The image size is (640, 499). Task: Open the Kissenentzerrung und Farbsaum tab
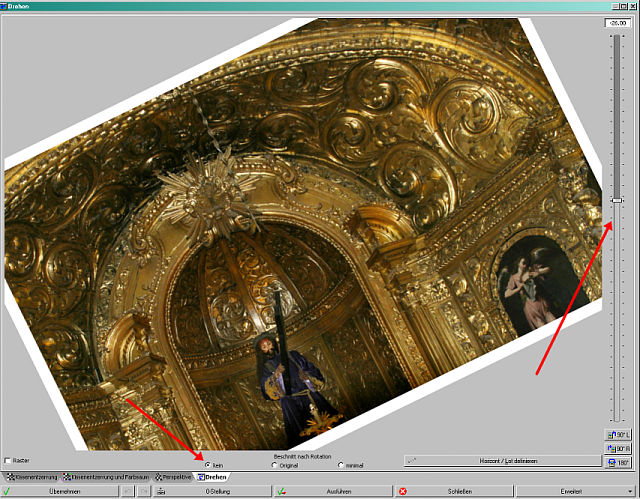point(107,477)
